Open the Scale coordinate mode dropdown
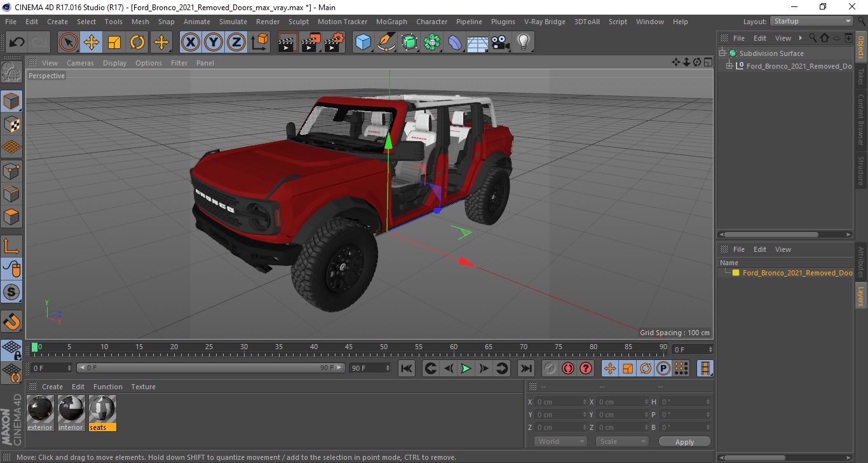Viewport: 868px width, 463px height. [621, 441]
